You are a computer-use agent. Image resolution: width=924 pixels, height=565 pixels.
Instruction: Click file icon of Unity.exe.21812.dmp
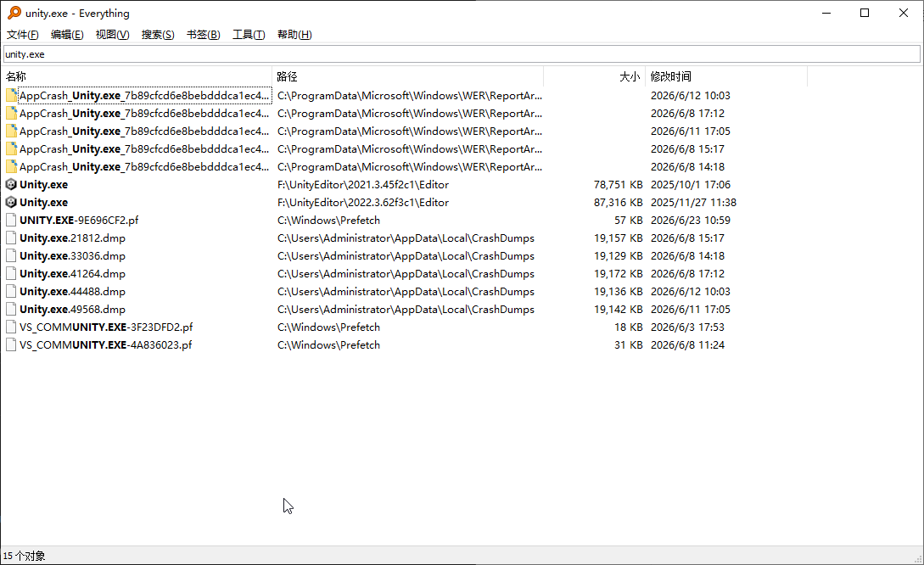[11, 238]
